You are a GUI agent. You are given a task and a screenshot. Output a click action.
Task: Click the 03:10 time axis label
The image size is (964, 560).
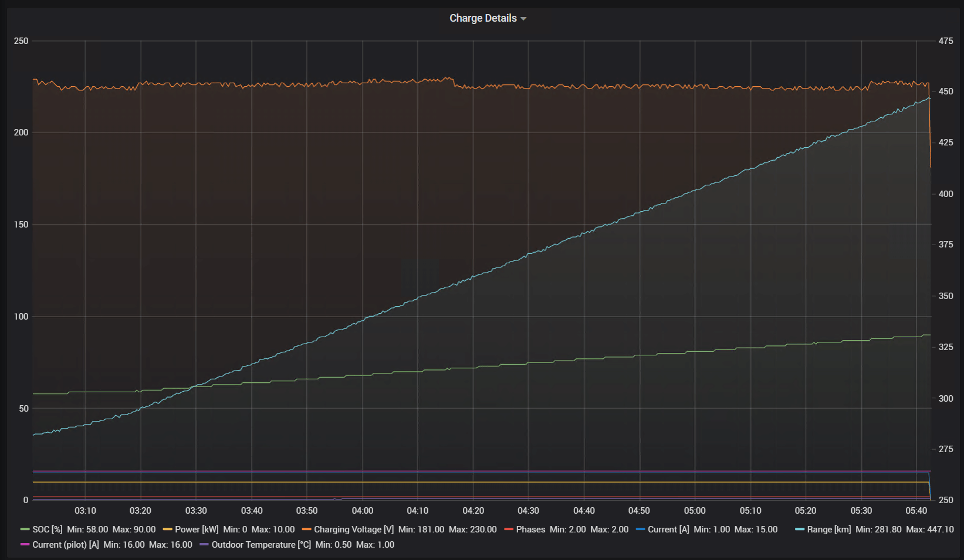[85, 511]
